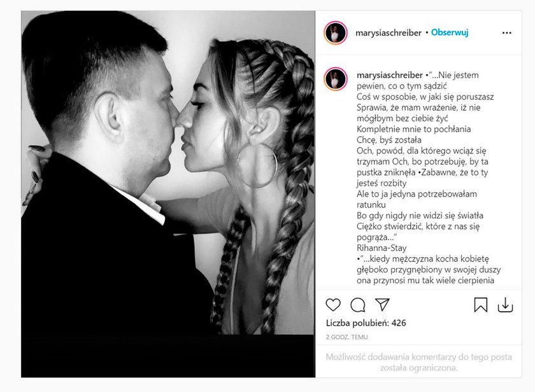Open marysiaschreiber profile from the header username
The height and width of the screenshot is (392, 535).
point(389,32)
